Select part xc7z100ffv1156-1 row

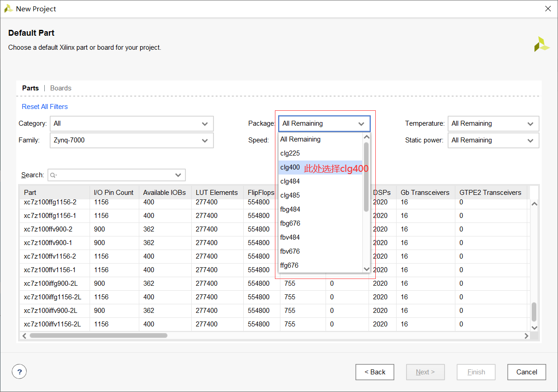[274, 270]
